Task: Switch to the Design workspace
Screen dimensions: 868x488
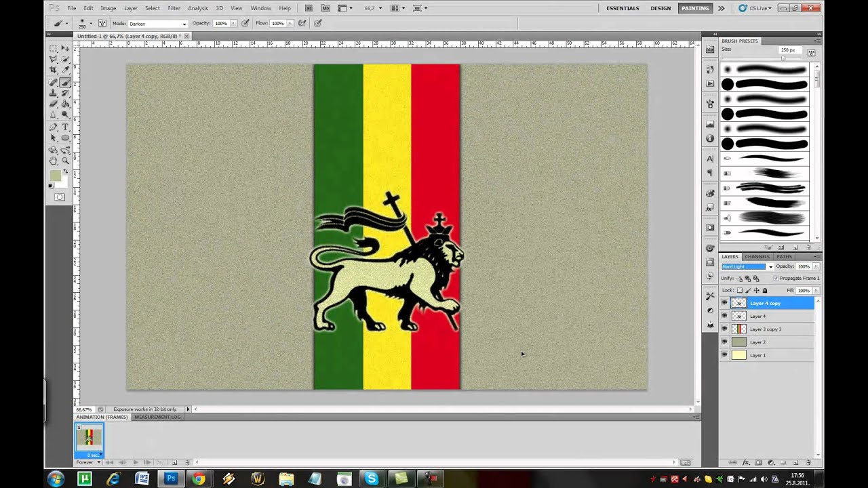Action: click(x=660, y=8)
